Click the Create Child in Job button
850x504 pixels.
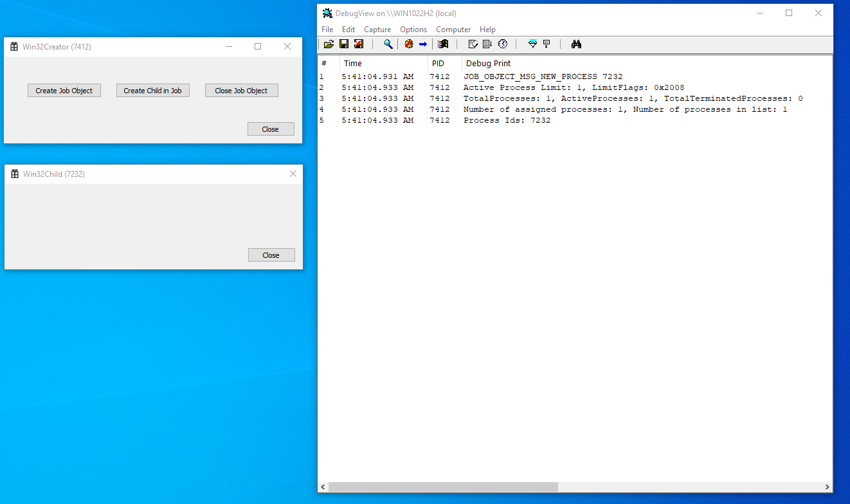(x=153, y=91)
